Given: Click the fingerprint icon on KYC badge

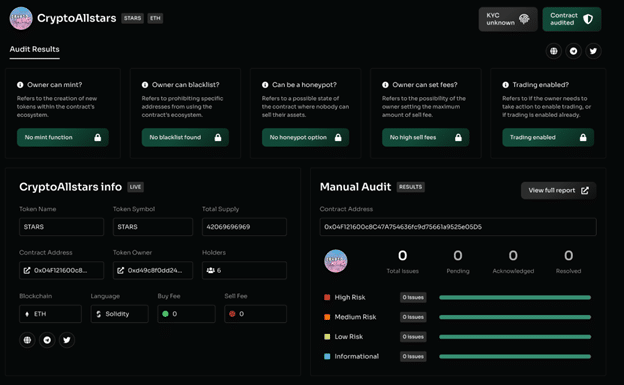Looking at the screenshot, I should (x=524, y=19).
